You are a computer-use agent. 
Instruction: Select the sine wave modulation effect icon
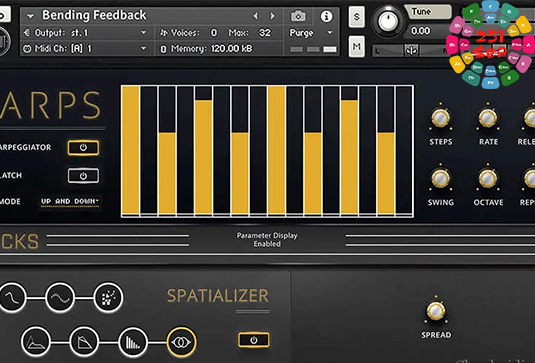tap(60, 297)
